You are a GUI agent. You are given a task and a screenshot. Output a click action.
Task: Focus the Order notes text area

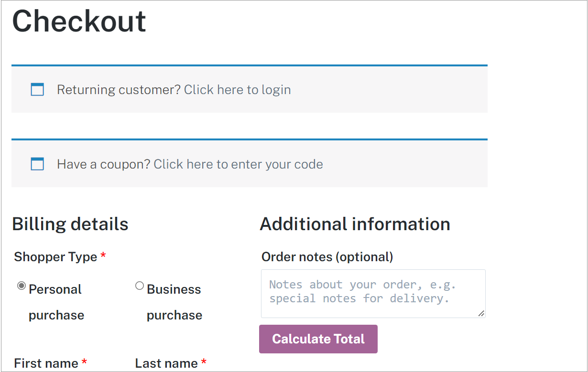[x=373, y=293]
